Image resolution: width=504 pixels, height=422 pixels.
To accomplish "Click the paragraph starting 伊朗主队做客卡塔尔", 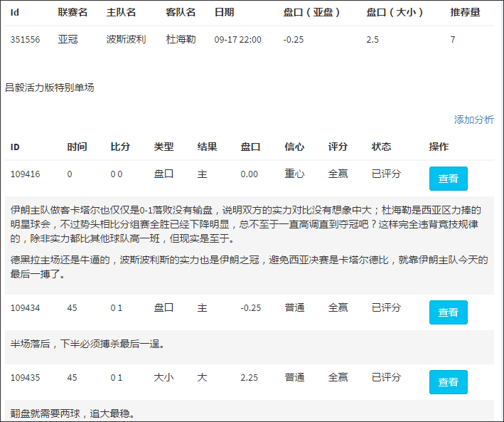I will click(245, 224).
